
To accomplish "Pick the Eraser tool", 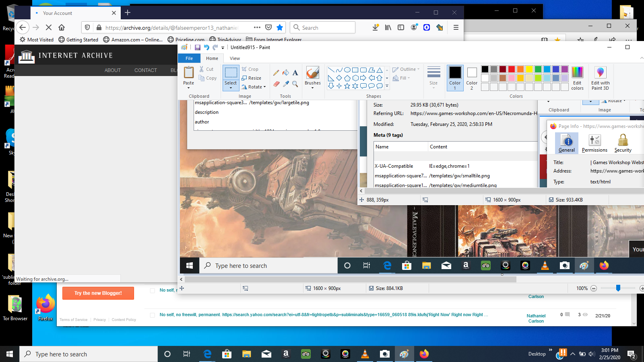I will tap(276, 84).
